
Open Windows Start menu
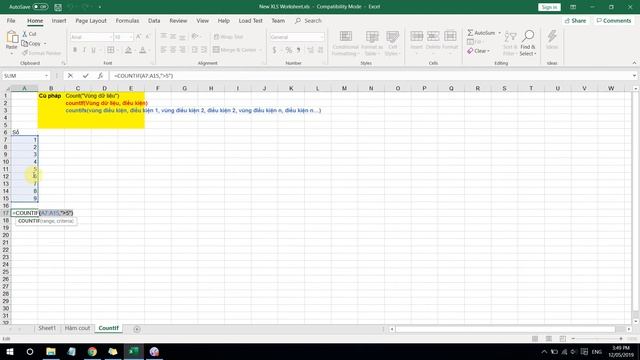[10, 351]
